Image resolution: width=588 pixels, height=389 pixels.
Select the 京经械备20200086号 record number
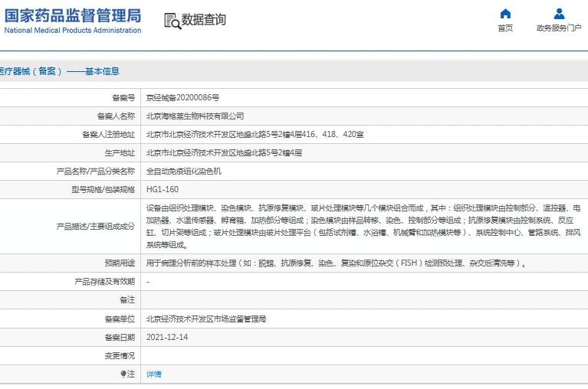(x=182, y=98)
